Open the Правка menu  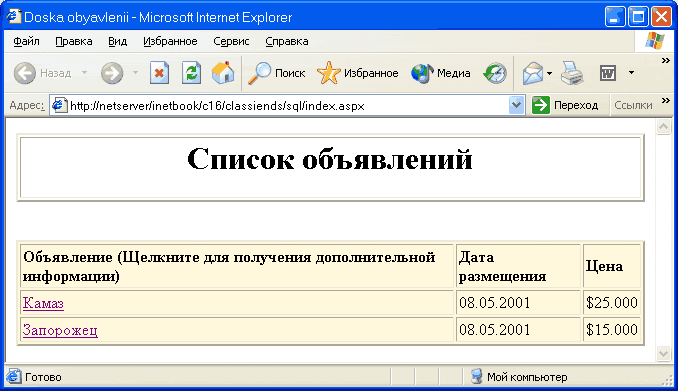pyautogui.click(x=74, y=41)
